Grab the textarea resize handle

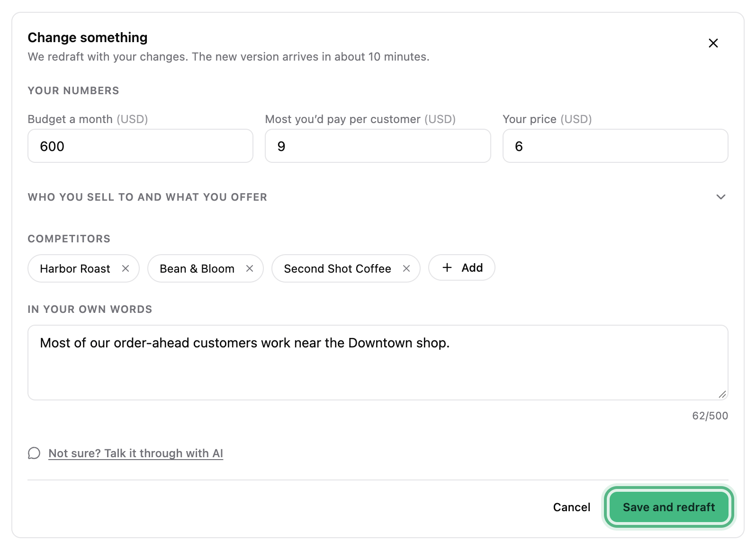click(722, 394)
